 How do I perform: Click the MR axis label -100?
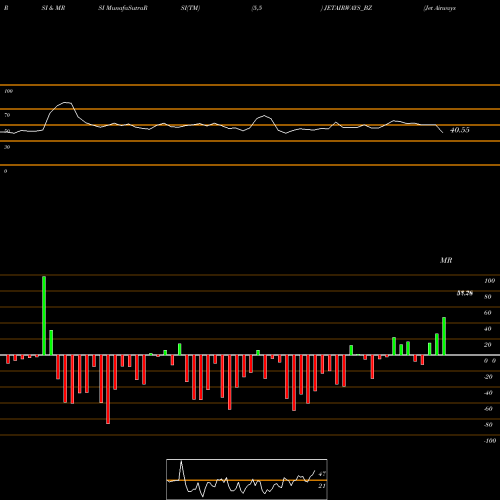tap(490, 441)
